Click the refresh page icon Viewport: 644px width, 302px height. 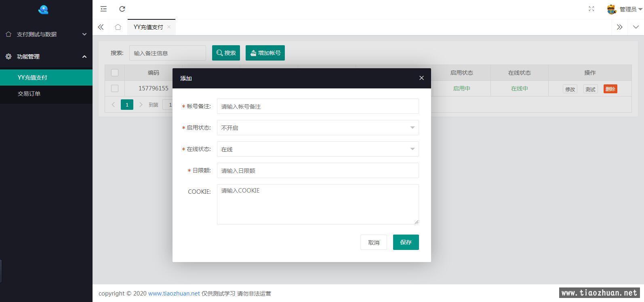122,9
